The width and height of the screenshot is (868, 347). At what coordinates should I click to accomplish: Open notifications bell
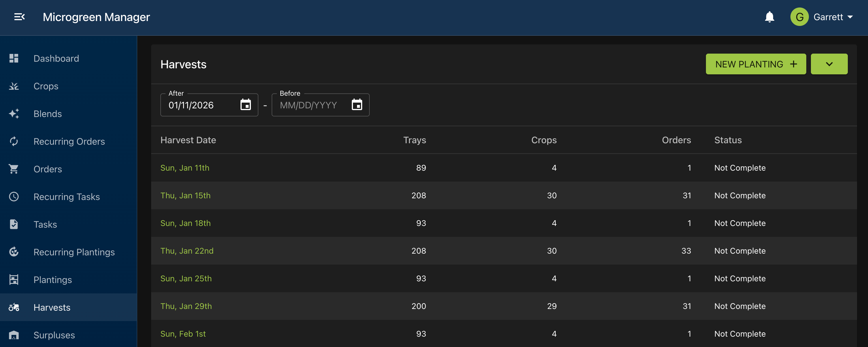[x=769, y=17]
